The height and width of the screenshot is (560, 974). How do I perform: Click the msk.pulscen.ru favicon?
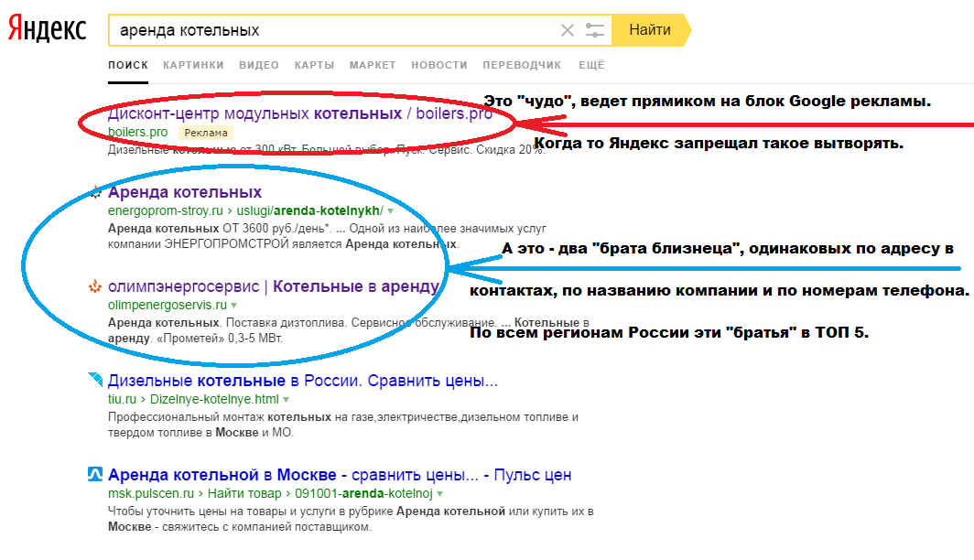click(95, 474)
